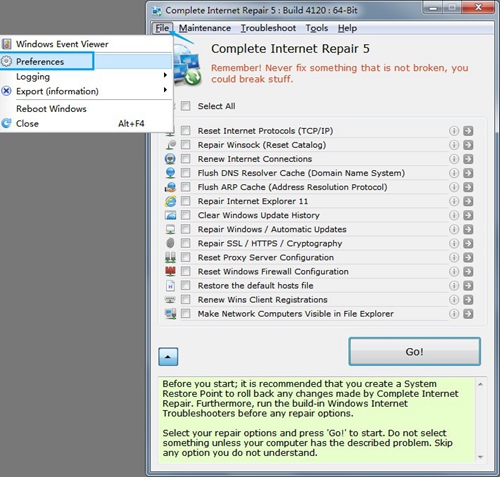Show info for Repair Internet Explorer 11
This screenshot has height=477, width=500.
pyautogui.click(x=454, y=201)
